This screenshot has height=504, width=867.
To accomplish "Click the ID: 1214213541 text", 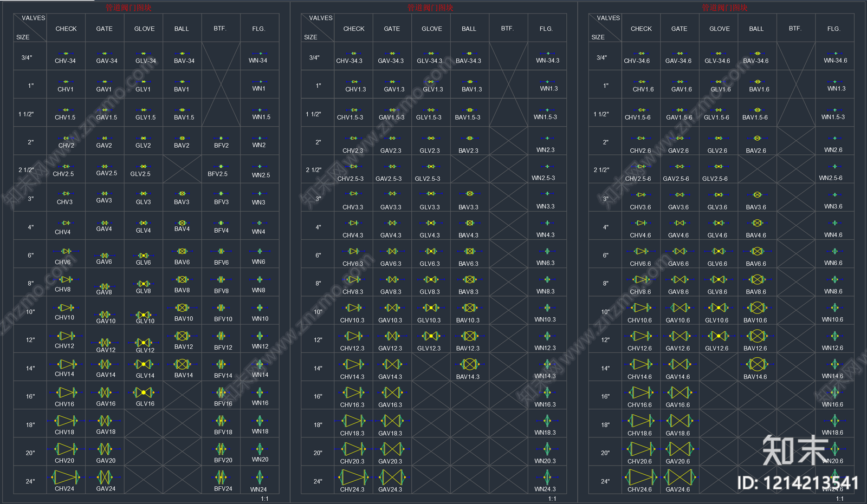I will coord(798,483).
